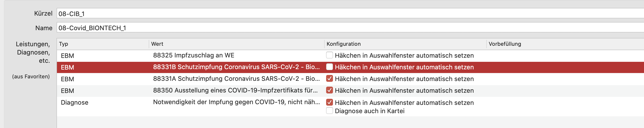Click empty area below the Diagnose row
The width and height of the screenshot is (644, 128).
click(350, 122)
